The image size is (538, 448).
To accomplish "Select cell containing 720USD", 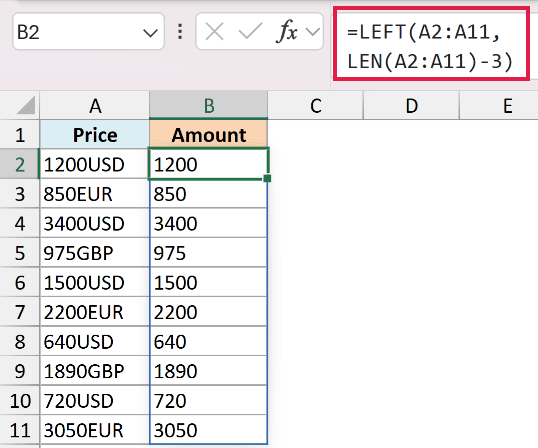I will (x=95, y=400).
